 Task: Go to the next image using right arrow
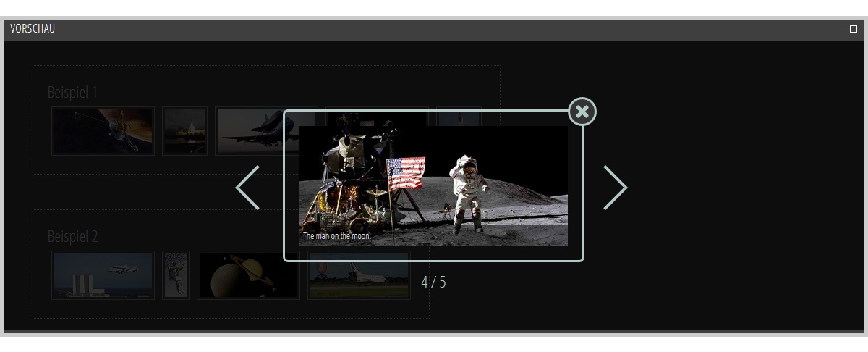tap(615, 188)
